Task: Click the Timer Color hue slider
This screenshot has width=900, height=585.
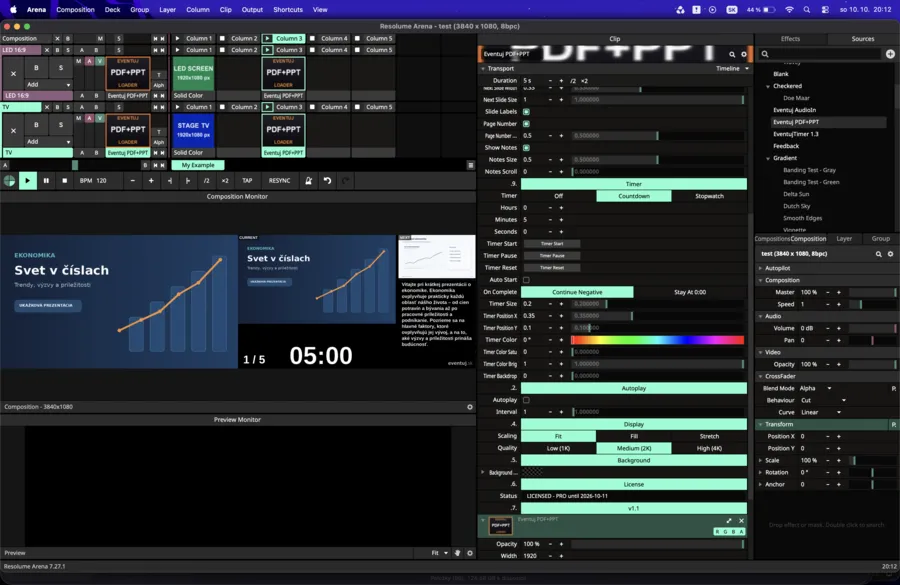Action: pos(657,340)
